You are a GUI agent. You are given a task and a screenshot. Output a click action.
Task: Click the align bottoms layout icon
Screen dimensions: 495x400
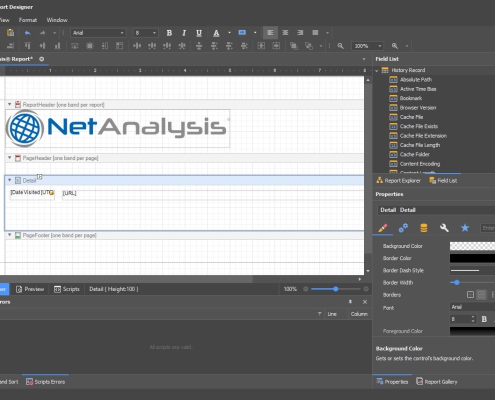point(57,46)
